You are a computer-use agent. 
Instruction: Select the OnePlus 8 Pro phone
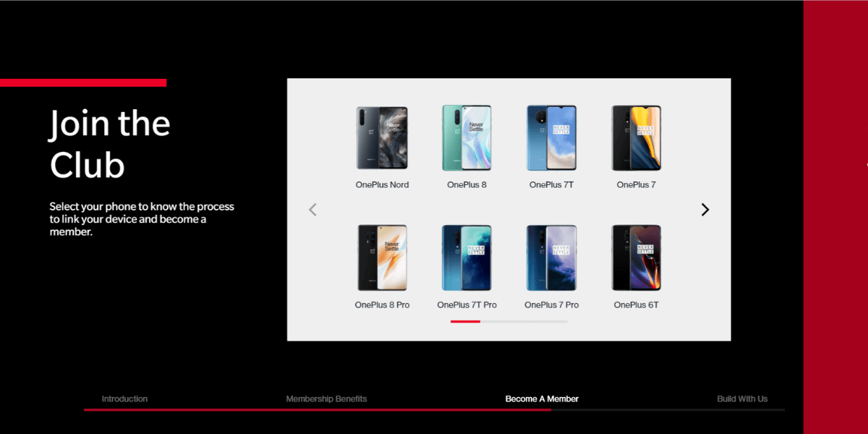pos(382,258)
